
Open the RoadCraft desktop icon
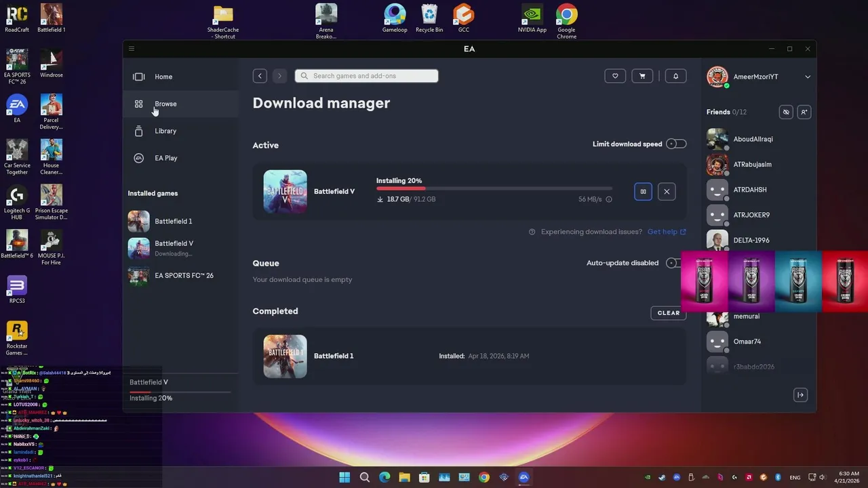coord(17,18)
